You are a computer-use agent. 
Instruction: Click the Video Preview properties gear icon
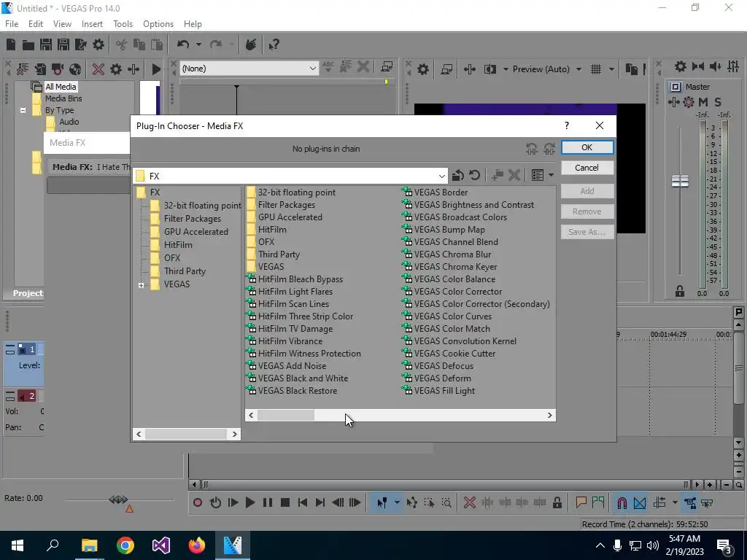[422, 69]
